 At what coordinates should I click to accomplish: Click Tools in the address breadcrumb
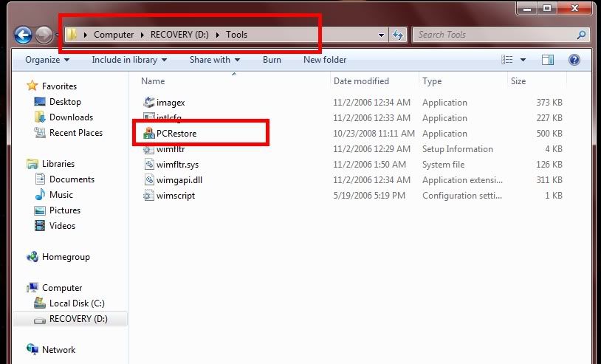[236, 35]
